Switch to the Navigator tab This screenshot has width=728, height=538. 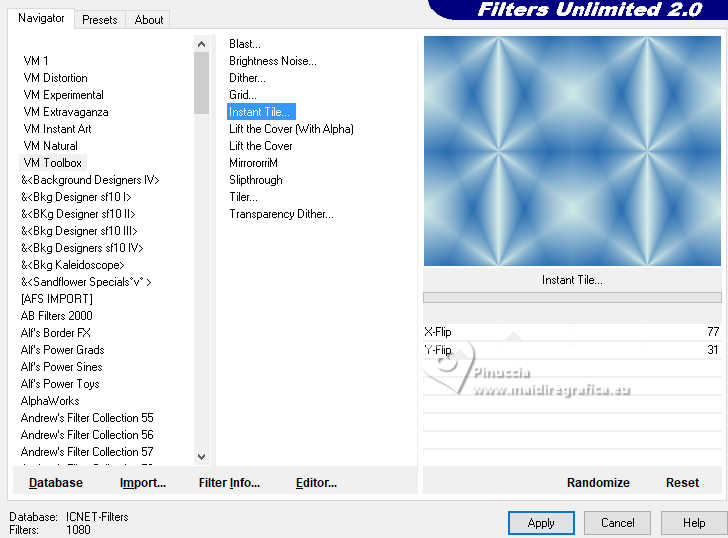pos(41,19)
